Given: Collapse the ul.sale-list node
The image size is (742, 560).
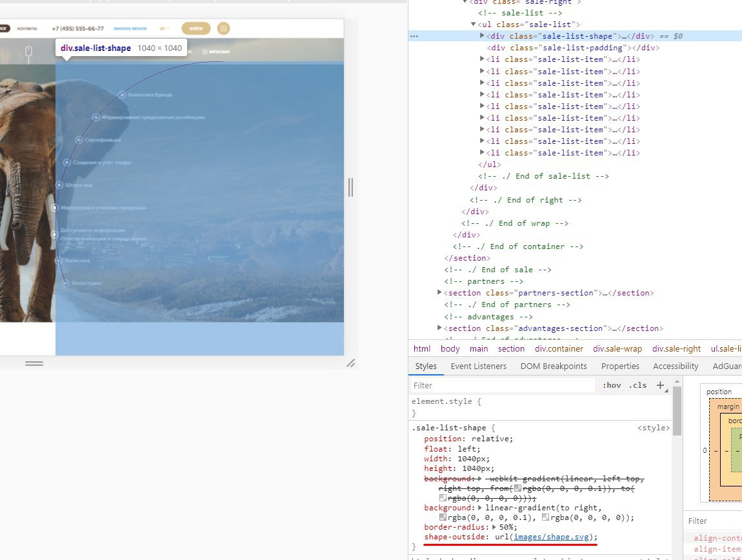Looking at the screenshot, I should [473, 24].
